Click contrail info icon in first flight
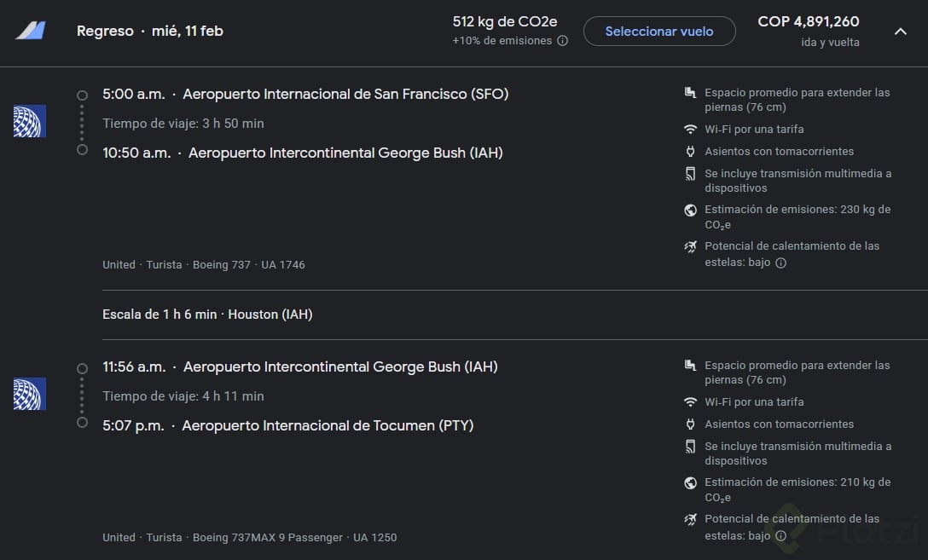Viewport: 928px width, 560px height. 780,263
